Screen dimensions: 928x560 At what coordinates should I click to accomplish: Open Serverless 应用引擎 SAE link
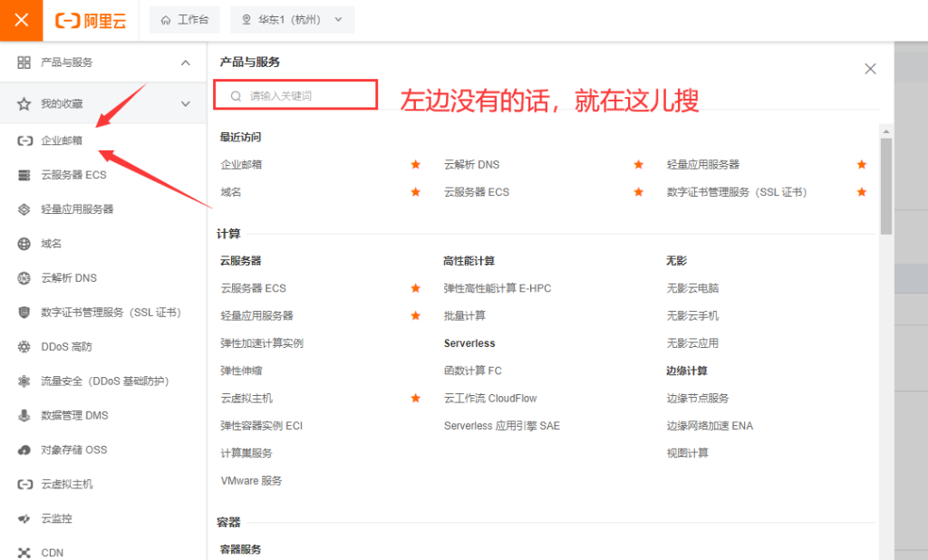pos(502,426)
